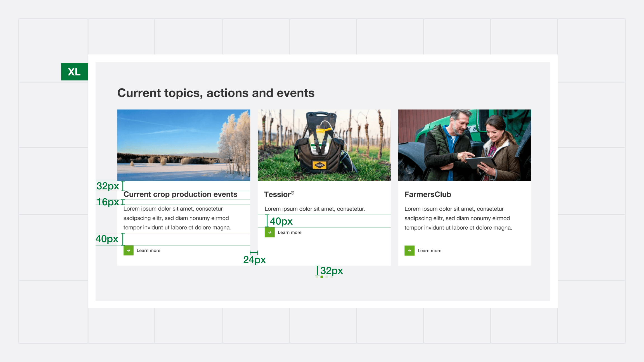Image resolution: width=644 pixels, height=362 pixels.
Task: Select the Current crop production events title
Action: pyautogui.click(x=180, y=194)
